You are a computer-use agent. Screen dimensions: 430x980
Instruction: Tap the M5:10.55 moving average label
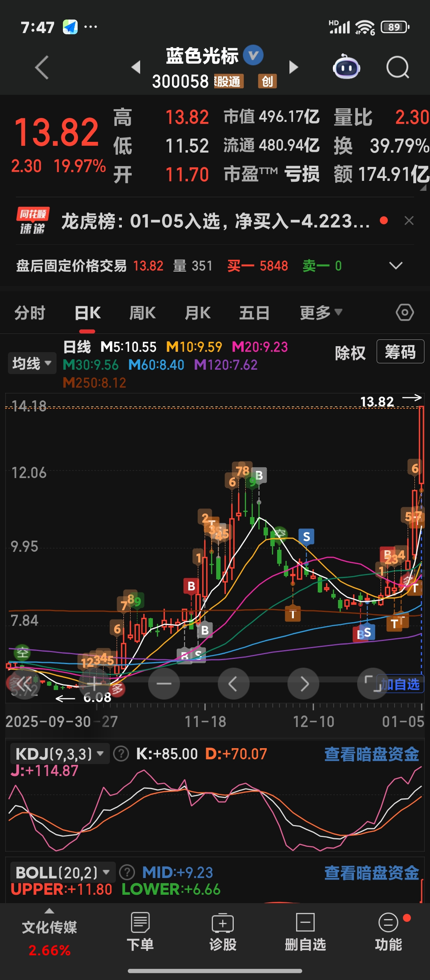pos(128,347)
